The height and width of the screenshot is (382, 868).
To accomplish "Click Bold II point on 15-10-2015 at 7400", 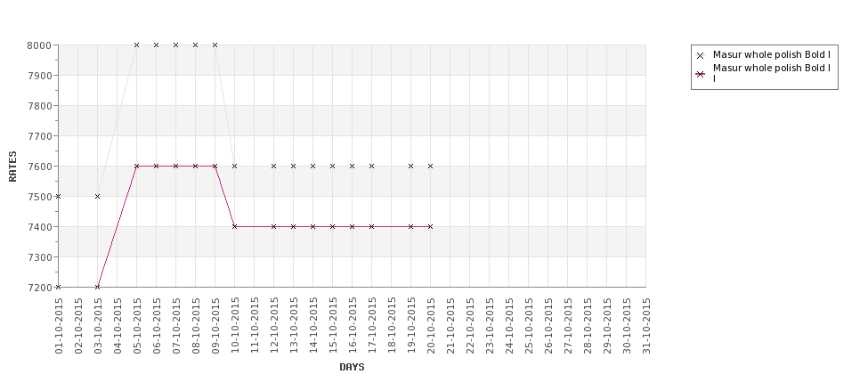I will (x=332, y=226).
